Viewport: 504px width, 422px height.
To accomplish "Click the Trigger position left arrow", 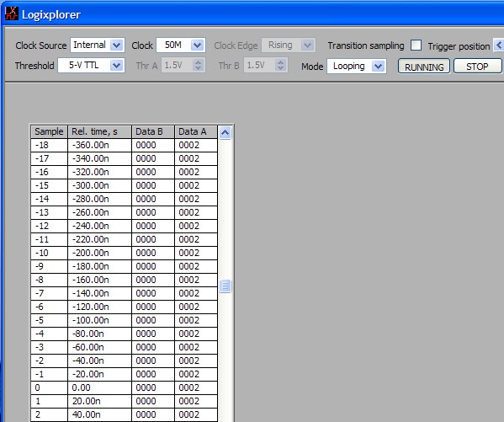I will click(x=499, y=45).
